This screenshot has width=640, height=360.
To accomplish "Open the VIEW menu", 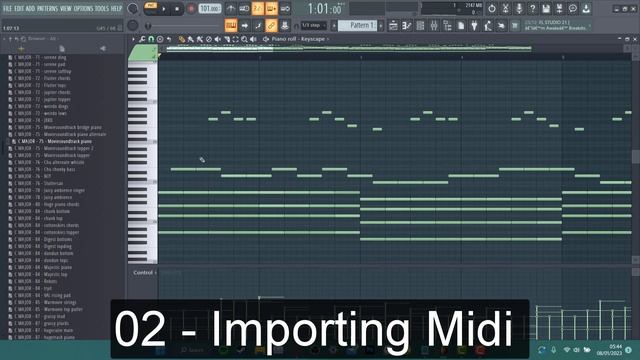I will [66, 9].
